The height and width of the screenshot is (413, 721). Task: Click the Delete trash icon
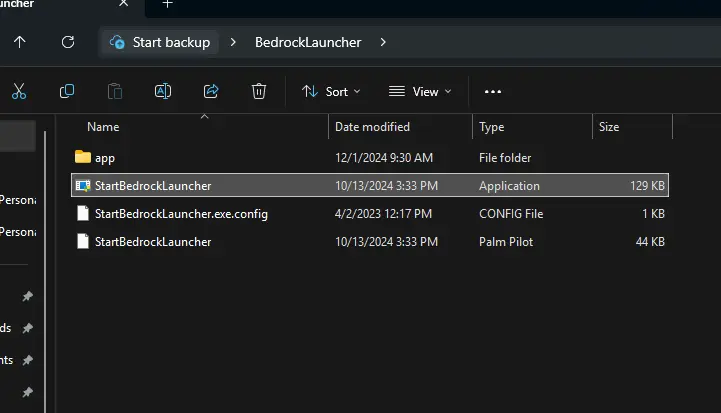tap(259, 91)
